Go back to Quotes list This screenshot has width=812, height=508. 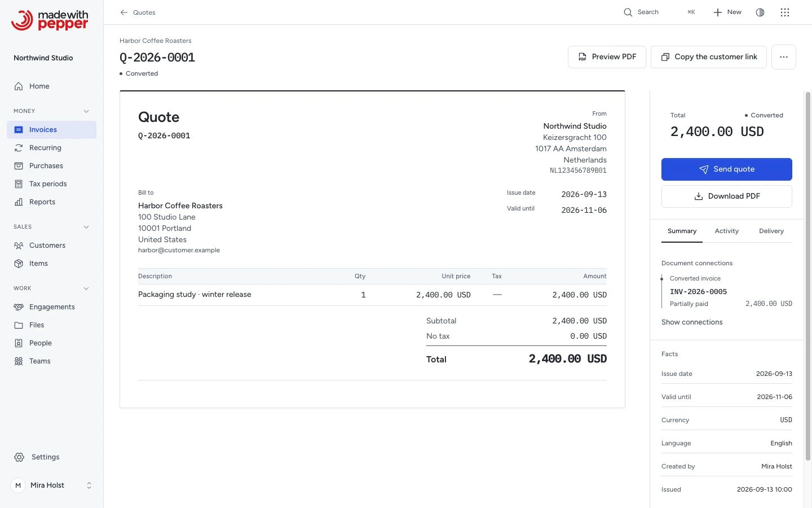pyautogui.click(x=138, y=12)
